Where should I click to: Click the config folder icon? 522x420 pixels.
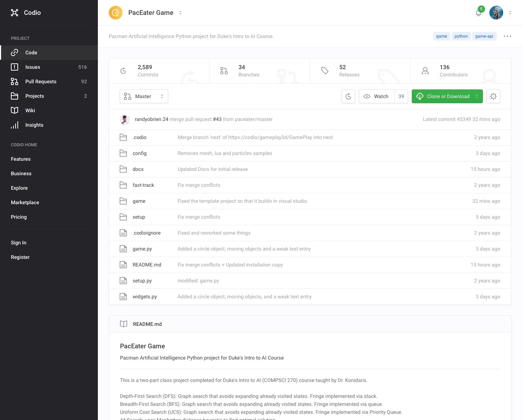coord(123,153)
